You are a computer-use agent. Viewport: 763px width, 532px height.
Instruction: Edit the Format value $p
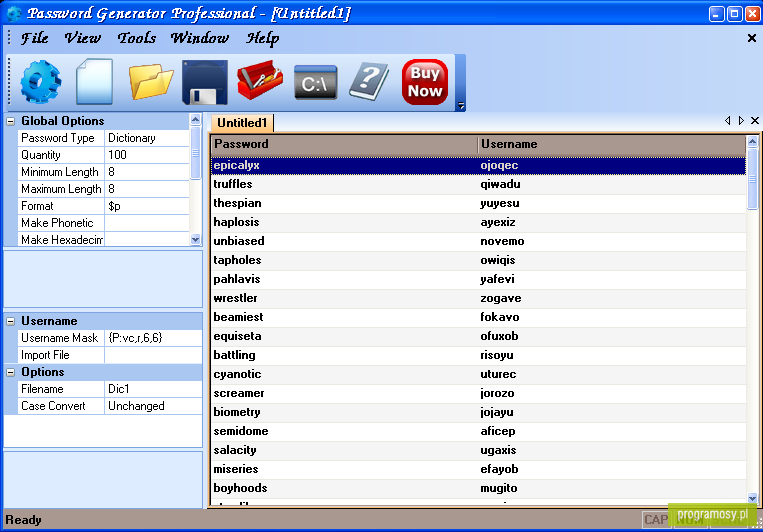(147, 206)
